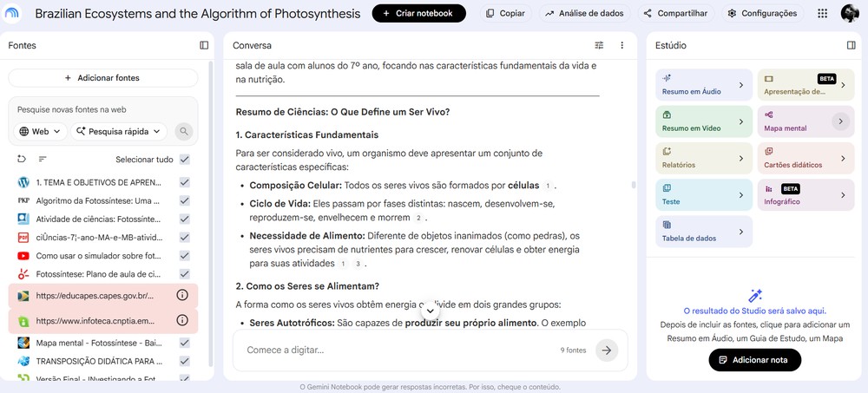Open citation 1 after células

click(548, 186)
